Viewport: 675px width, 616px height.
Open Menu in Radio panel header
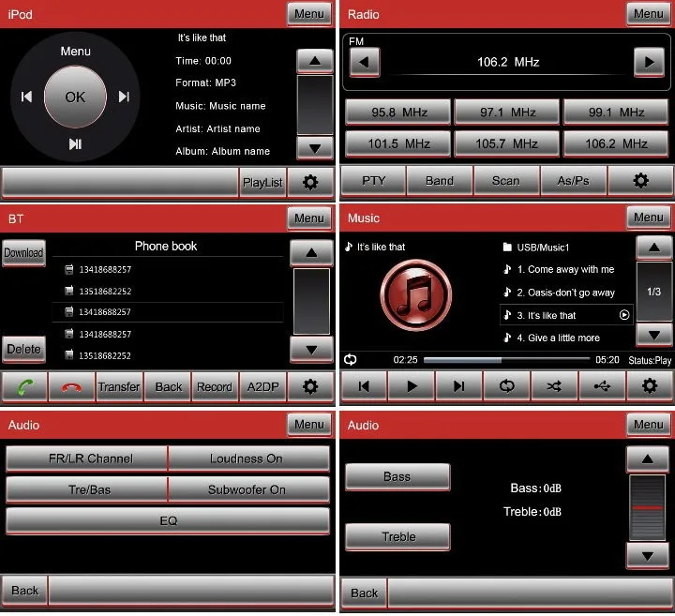coord(649,14)
